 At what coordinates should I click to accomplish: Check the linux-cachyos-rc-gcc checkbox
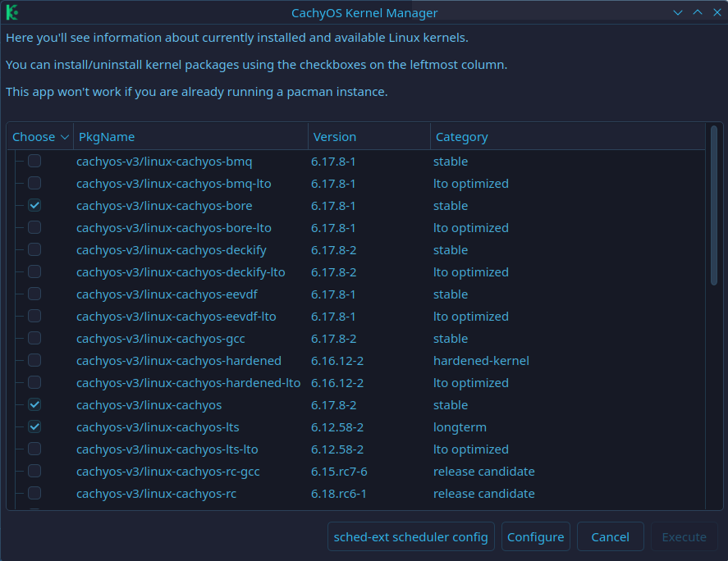[34, 471]
